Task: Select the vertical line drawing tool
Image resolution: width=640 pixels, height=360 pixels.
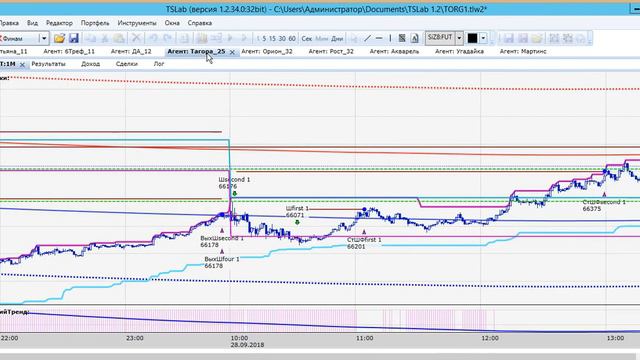Action: (390, 38)
